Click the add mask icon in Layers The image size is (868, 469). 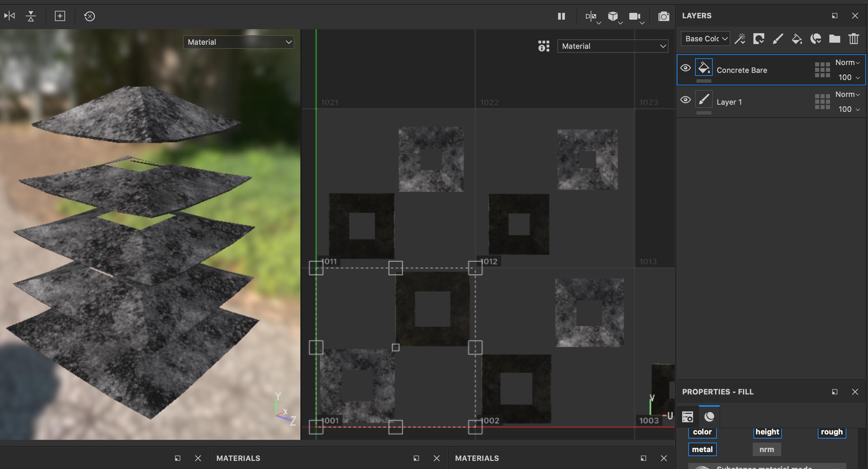758,39
